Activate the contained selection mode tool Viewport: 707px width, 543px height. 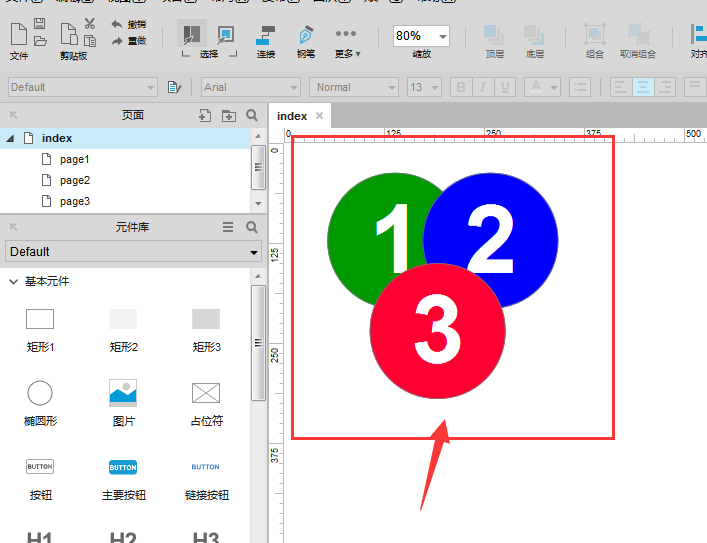click(225, 35)
